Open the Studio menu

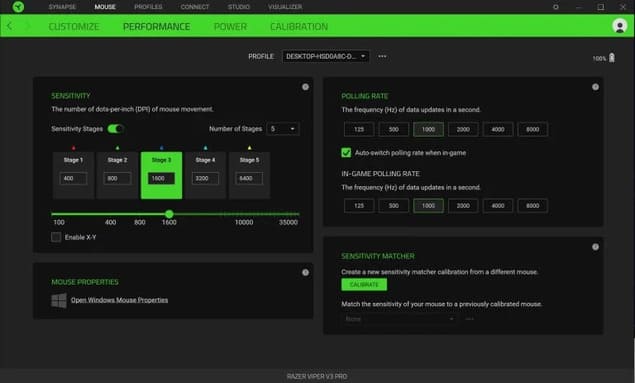[239, 7]
